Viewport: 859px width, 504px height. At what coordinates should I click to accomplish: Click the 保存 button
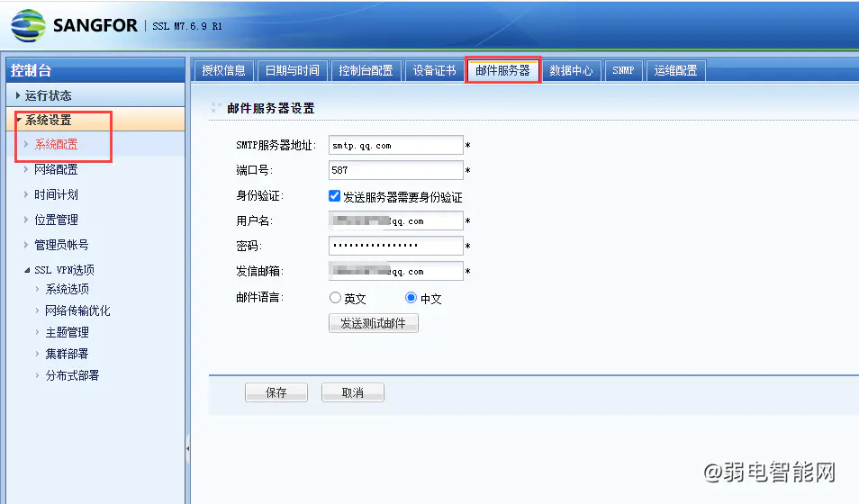coord(276,392)
